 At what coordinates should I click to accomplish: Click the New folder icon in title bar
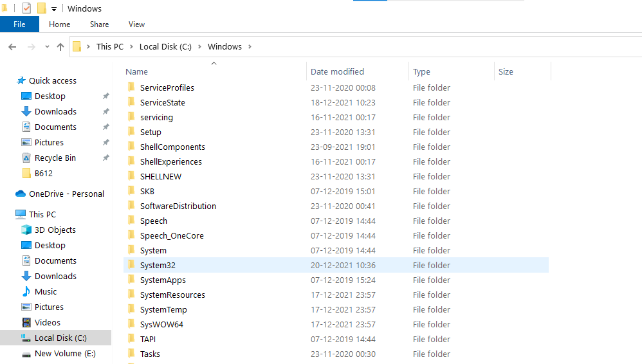41,8
